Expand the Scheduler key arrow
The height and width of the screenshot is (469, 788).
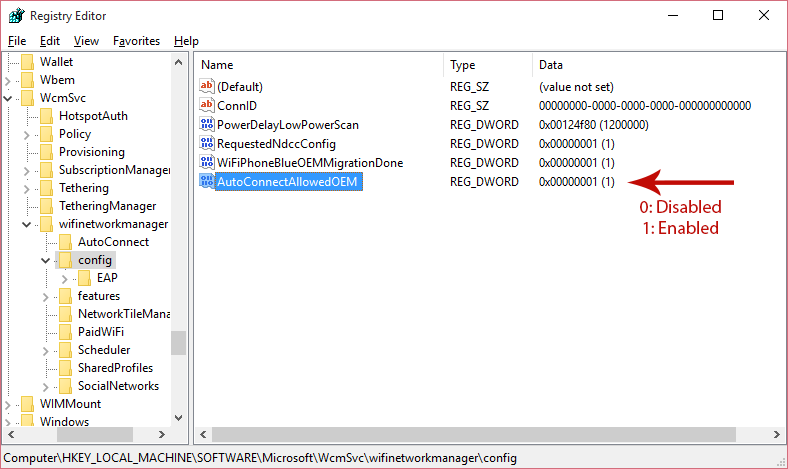tap(46, 350)
